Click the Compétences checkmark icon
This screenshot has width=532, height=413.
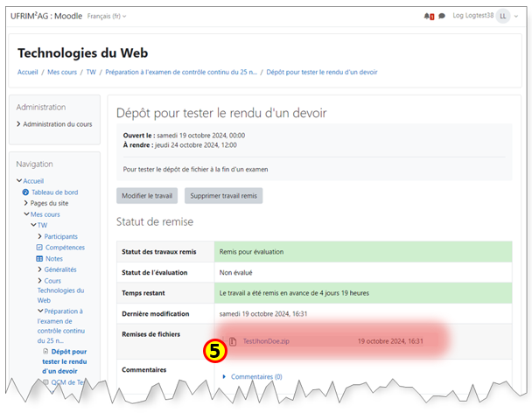point(40,248)
